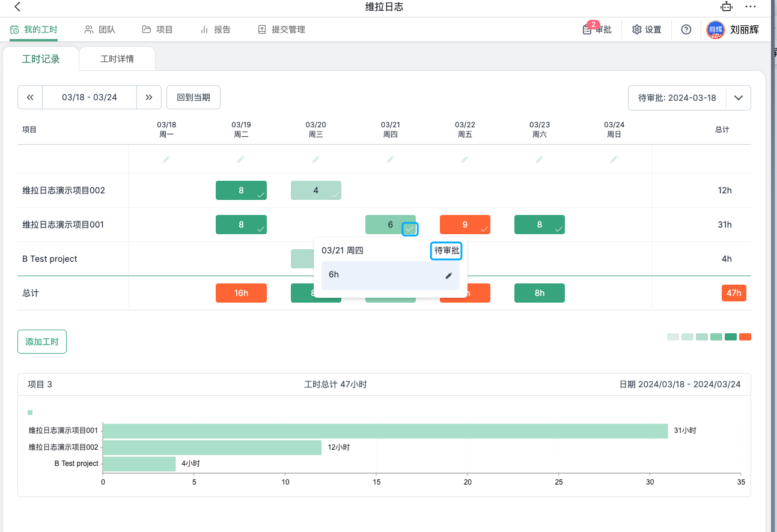Click the pencil icon under 03/24 周日

pyautogui.click(x=614, y=159)
